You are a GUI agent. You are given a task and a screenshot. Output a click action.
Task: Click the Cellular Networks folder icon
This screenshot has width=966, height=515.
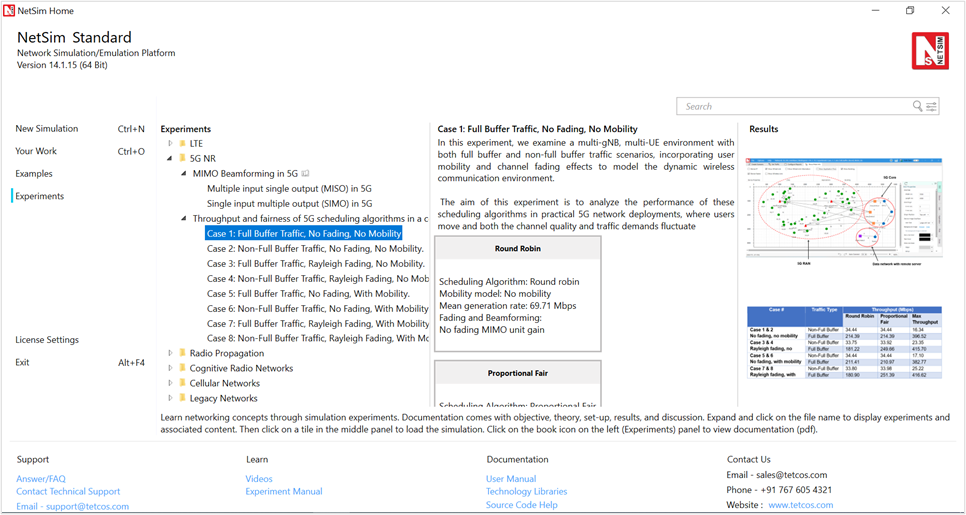(x=182, y=383)
